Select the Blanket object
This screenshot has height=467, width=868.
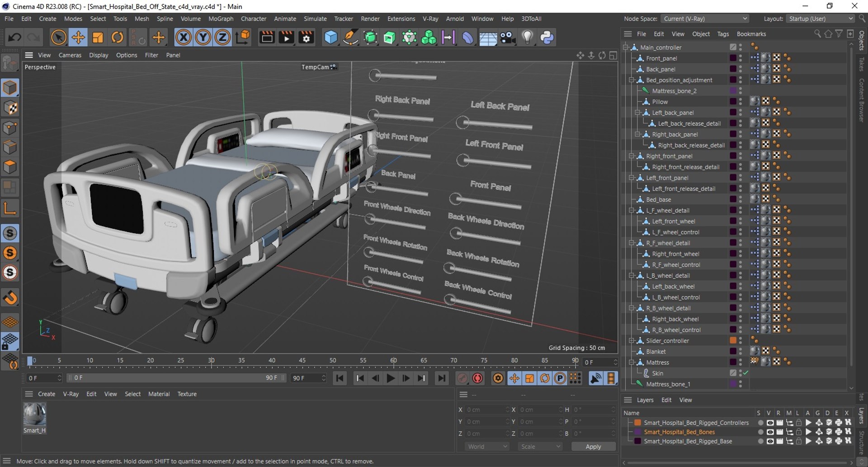click(x=656, y=352)
